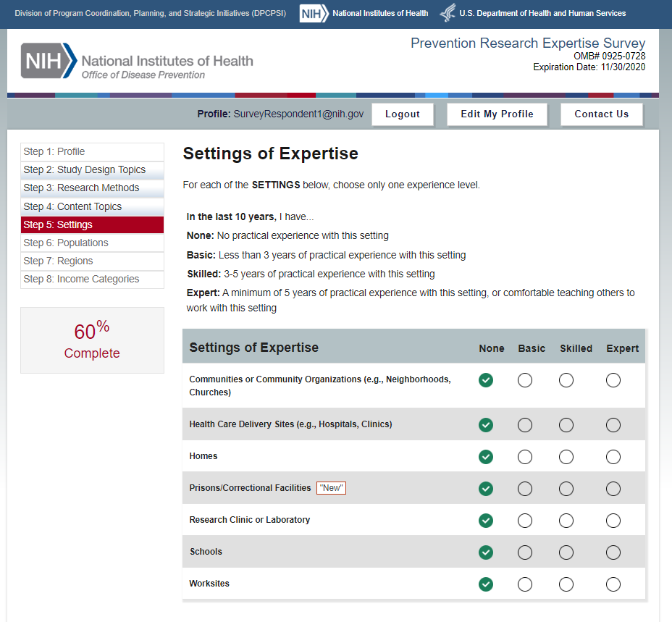This screenshot has width=672, height=622.
Task: Click the Contact Us button
Action: 601,114
